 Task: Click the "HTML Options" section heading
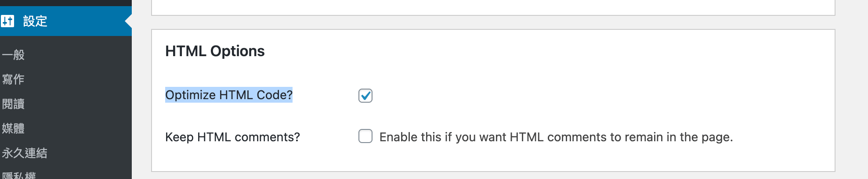tap(215, 51)
